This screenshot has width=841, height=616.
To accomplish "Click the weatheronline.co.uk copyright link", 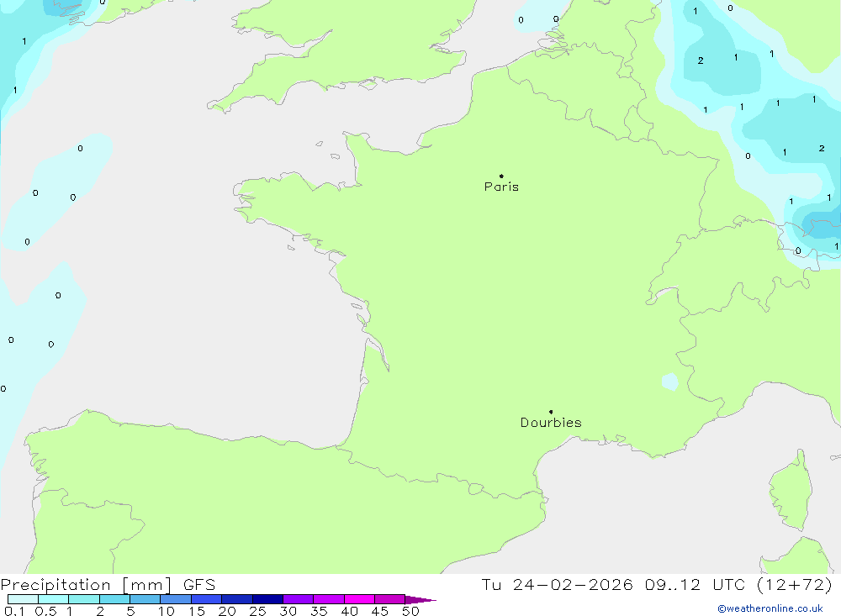I will click(770, 608).
